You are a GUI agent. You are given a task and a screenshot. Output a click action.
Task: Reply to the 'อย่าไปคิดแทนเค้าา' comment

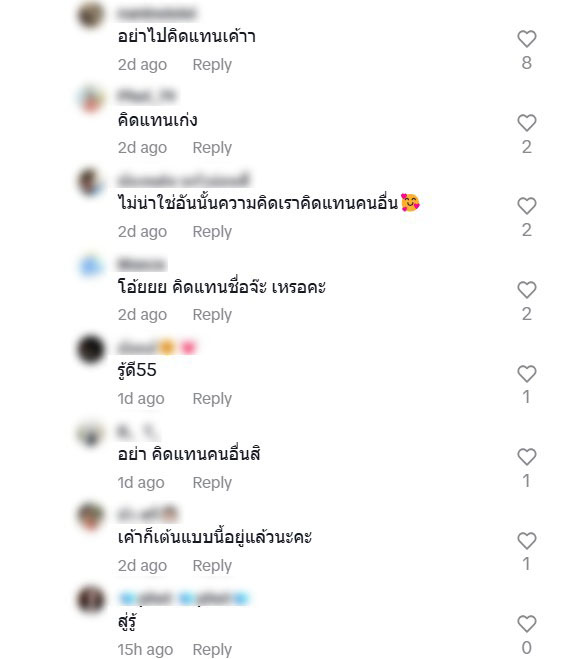[x=212, y=65]
